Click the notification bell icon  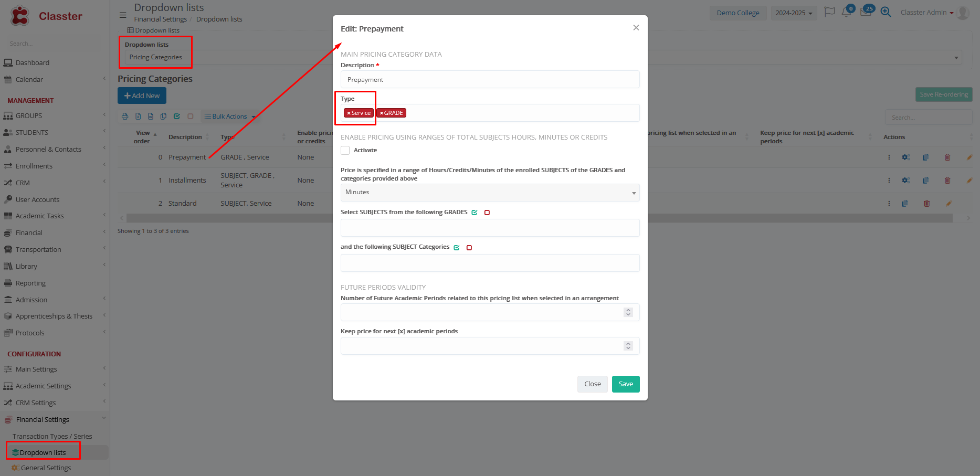coord(846,12)
